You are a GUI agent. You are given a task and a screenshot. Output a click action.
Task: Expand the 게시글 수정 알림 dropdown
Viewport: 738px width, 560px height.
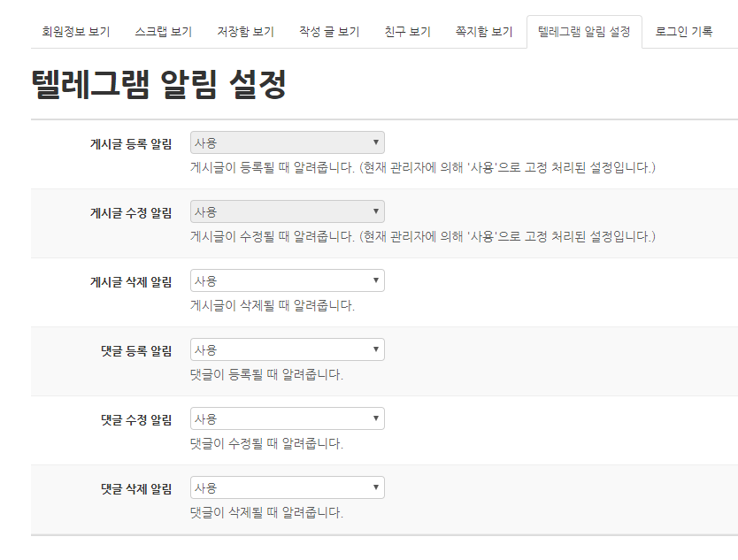(287, 211)
